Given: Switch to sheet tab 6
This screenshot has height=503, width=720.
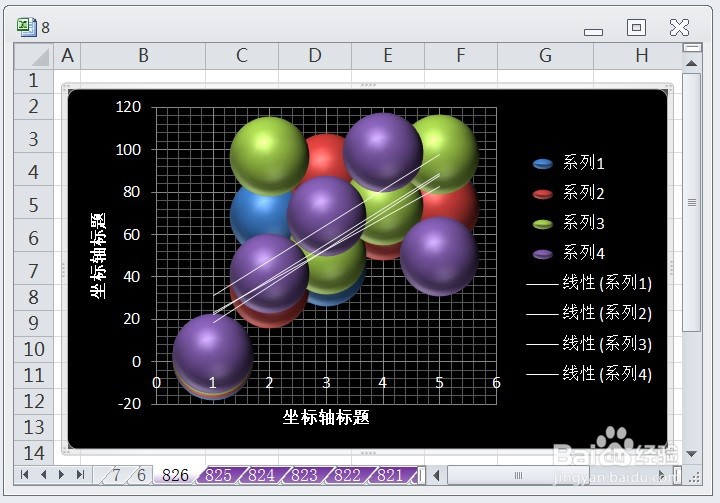Looking at the screenshot, I should point(141,475).
